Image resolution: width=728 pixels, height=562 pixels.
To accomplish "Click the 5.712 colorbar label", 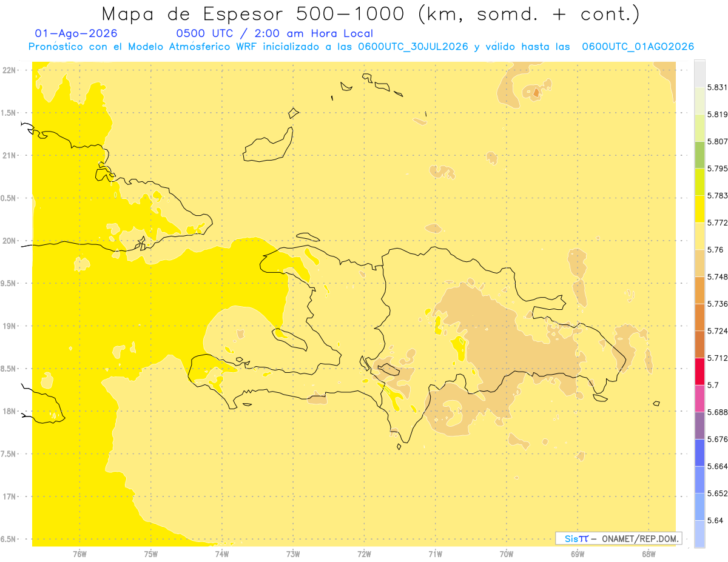I will click(x=717, y=358).
